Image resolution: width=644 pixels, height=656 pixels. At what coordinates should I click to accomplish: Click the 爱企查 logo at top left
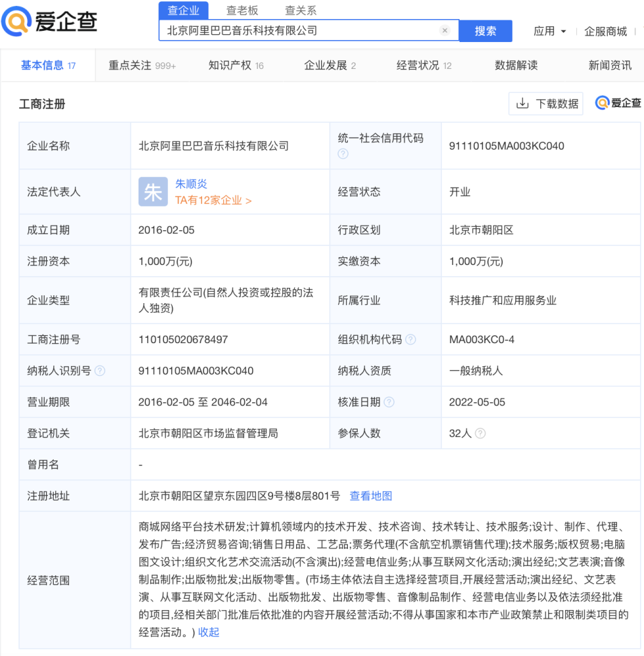tap(49, 21)
